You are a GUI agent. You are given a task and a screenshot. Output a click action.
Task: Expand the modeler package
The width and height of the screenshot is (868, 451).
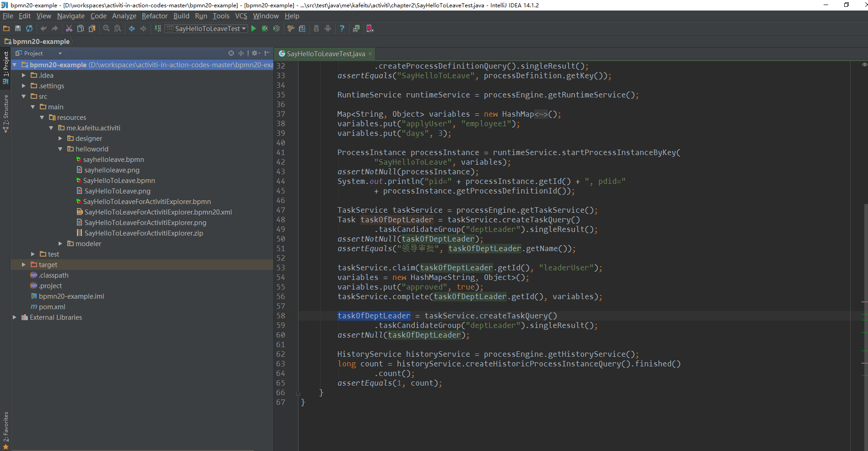tap(60, 244)
